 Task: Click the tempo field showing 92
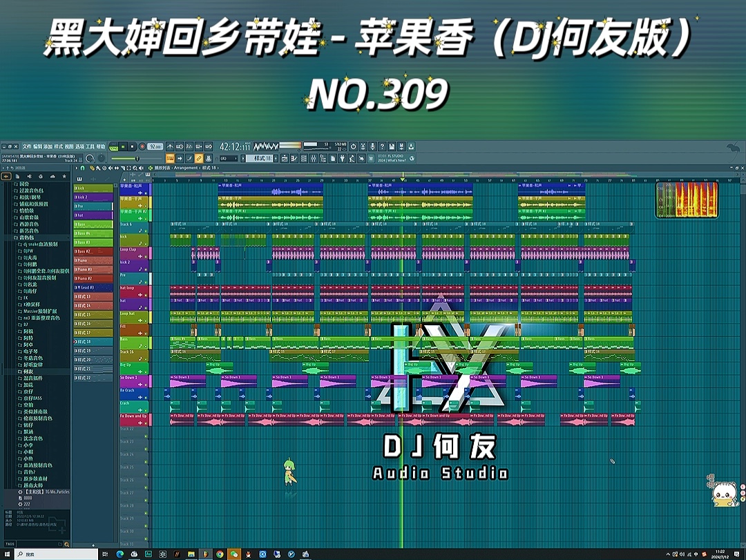pos(155,147)
